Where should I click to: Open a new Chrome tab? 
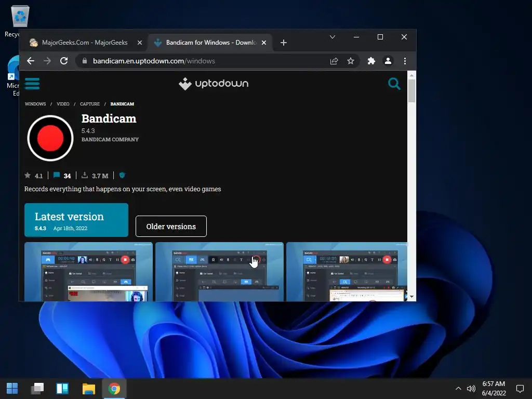(284, 43)
